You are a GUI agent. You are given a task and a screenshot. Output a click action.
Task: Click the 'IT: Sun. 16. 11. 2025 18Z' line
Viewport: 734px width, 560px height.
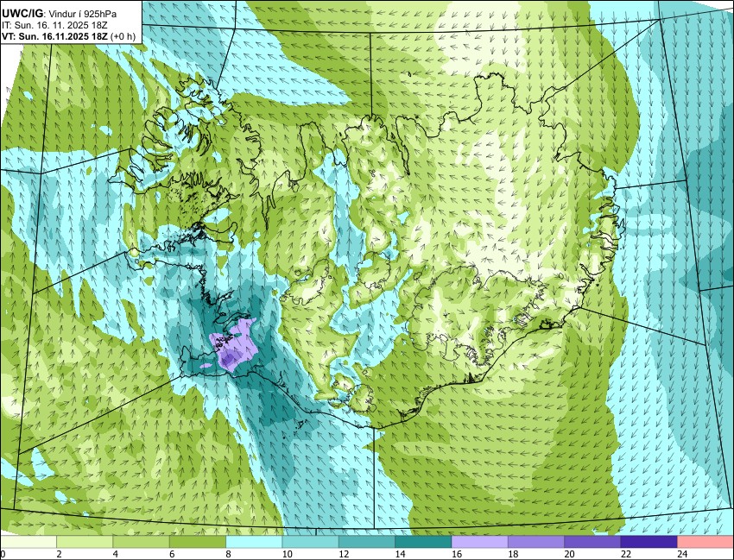coord(54,25)
